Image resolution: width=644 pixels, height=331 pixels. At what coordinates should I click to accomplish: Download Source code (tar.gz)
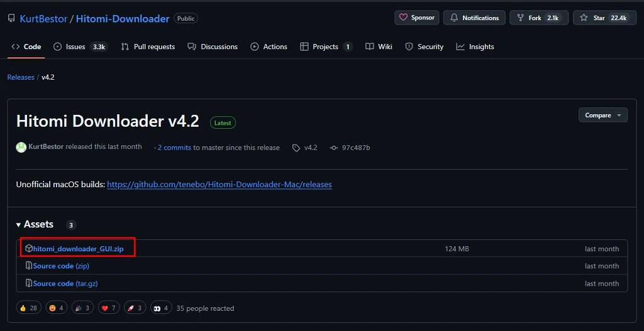point(65,283)
